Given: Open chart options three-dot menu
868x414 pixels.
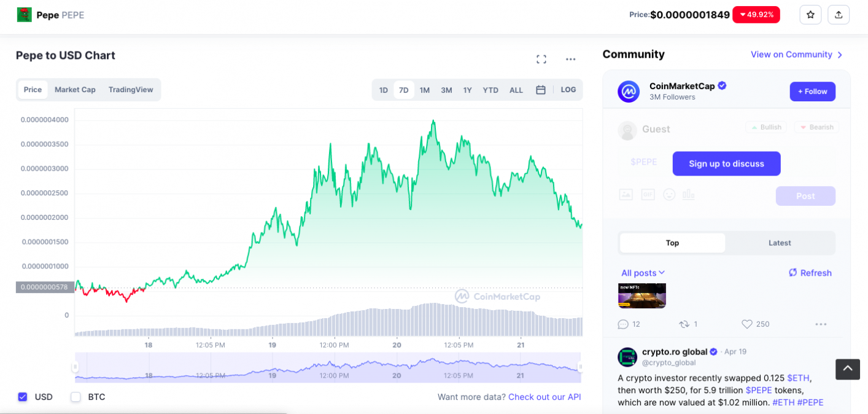Looking at the screenshot, I should pyautogui.click(x=571, y=59).
